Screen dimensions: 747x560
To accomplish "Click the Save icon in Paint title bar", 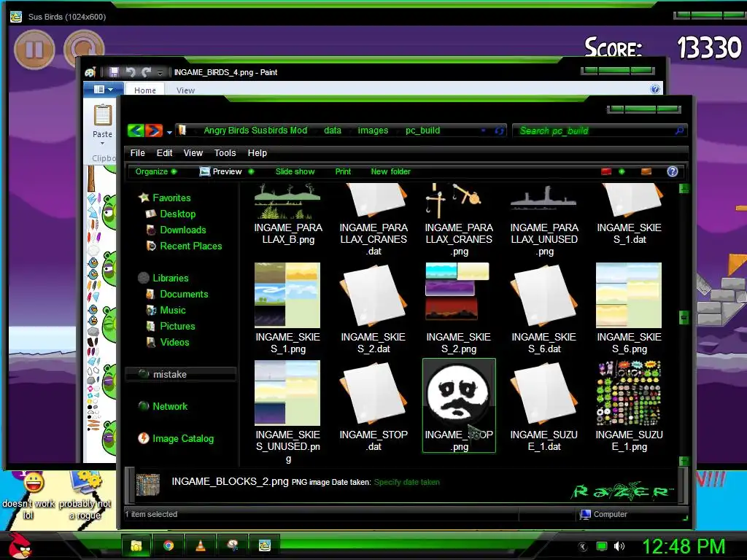I will [114, 72].
